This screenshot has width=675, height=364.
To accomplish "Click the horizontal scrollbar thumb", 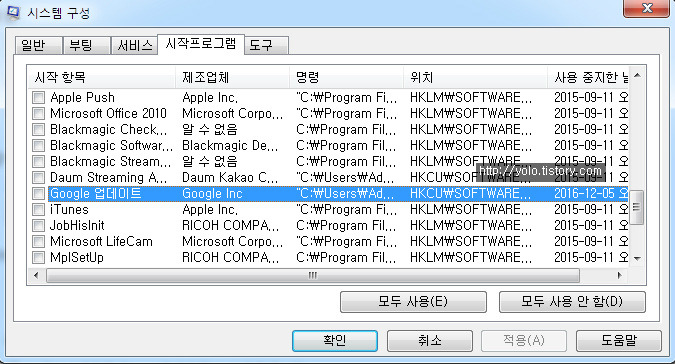I will [x=313, y=275].
